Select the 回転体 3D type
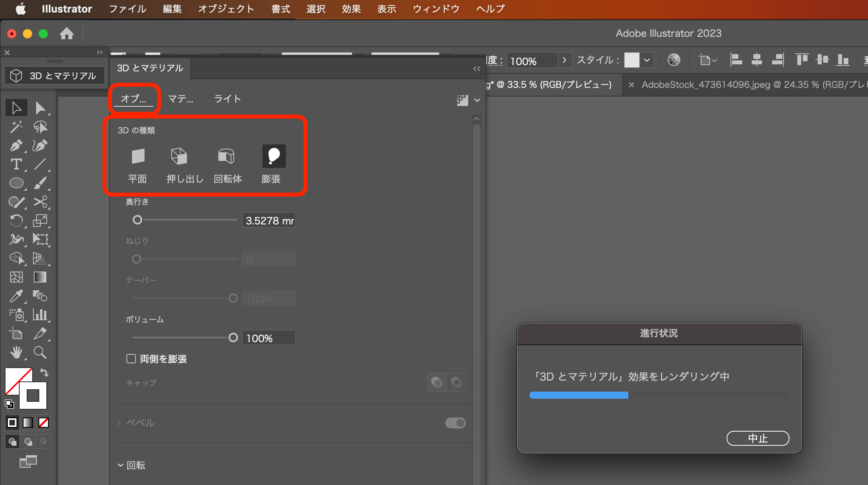The height and width of the screenshot is (485, 868). click(227, 156)
